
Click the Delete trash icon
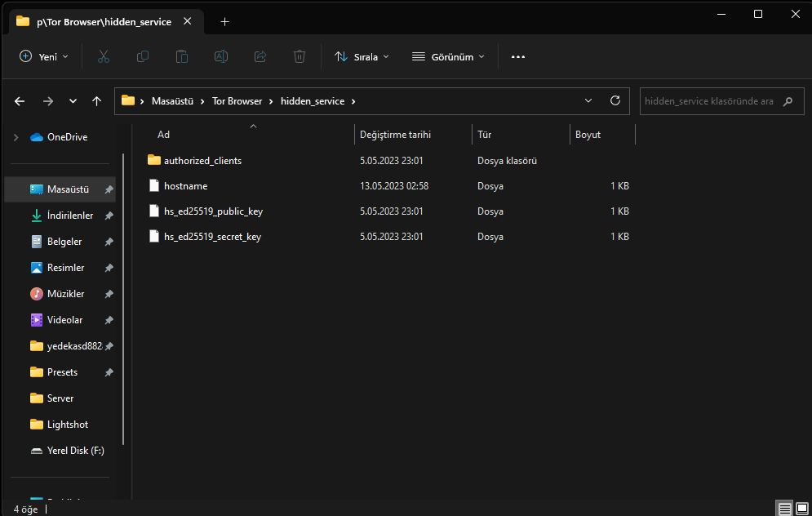tap(300, 56)
